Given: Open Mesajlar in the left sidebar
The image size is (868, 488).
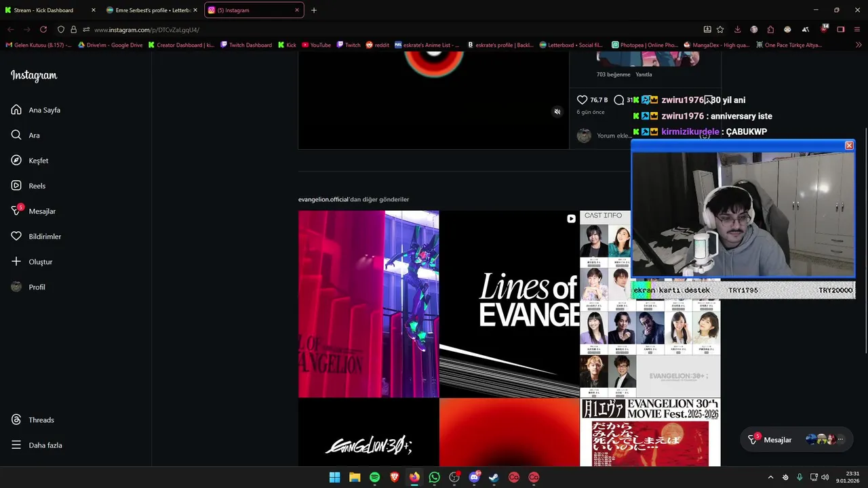Looking at the screenshot, I should tap(33, 211).
